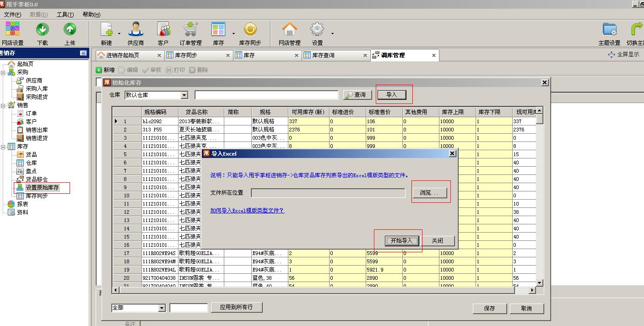Click the search field next to 查询
Screen dimensions: 644x326
point(267,95)
